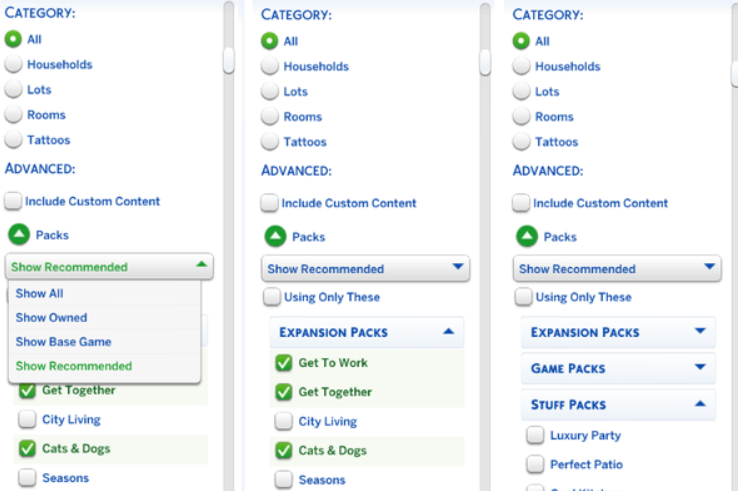Viewport: 738px width, 491px height.
Task: Click the green Packs arrow icon in left panel
Action: [19, 235]
